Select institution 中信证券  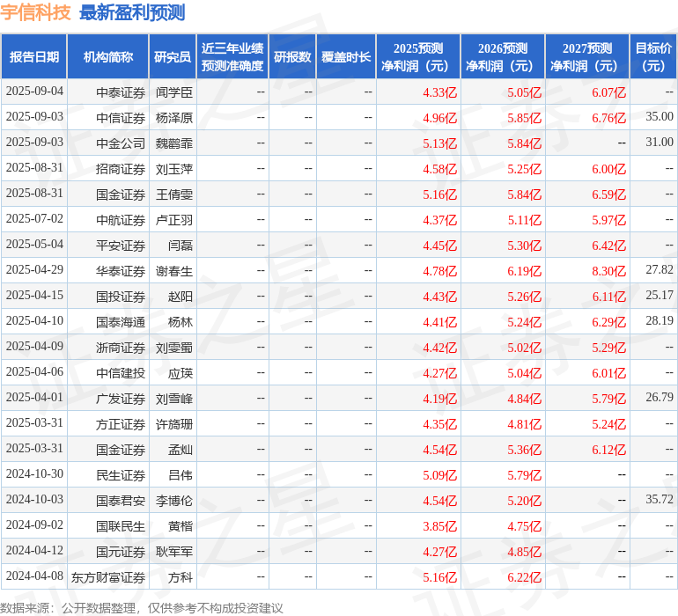(x=121, y=118)
